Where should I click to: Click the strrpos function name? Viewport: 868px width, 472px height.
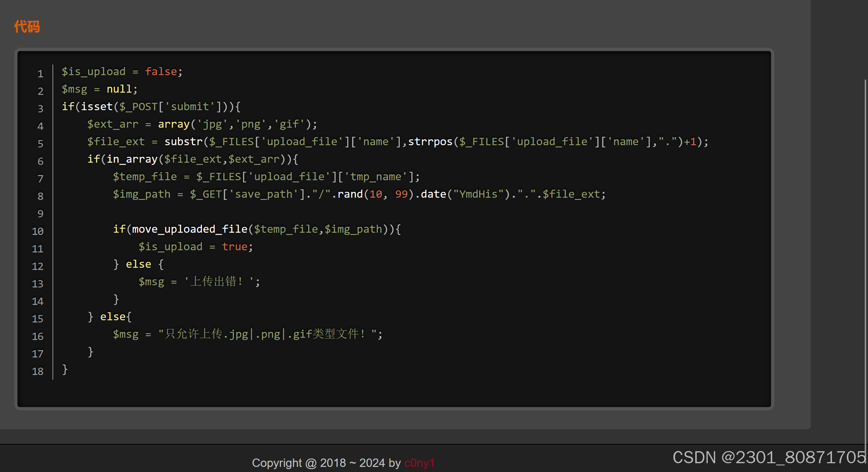(x=430, y=142)
